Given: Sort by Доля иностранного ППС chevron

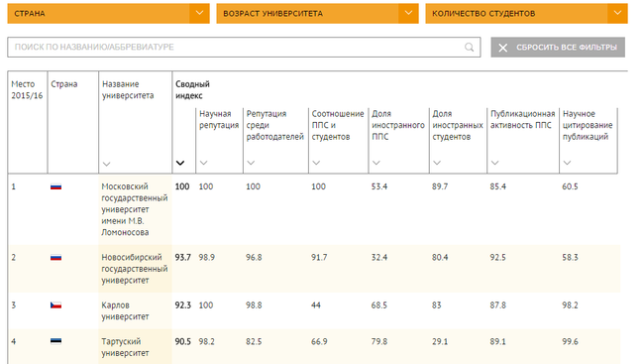Looking at the screenshot, I should (x=376, y=163).
